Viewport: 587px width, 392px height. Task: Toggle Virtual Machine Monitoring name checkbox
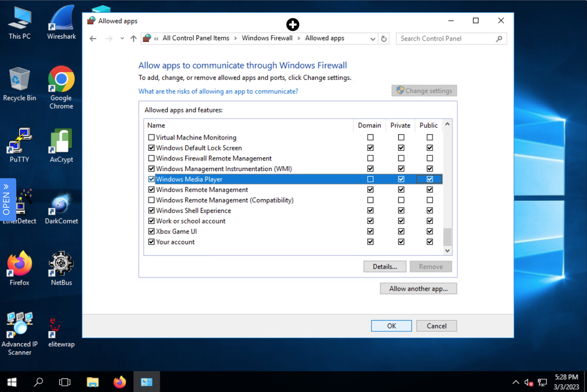(x=151, y=137)
